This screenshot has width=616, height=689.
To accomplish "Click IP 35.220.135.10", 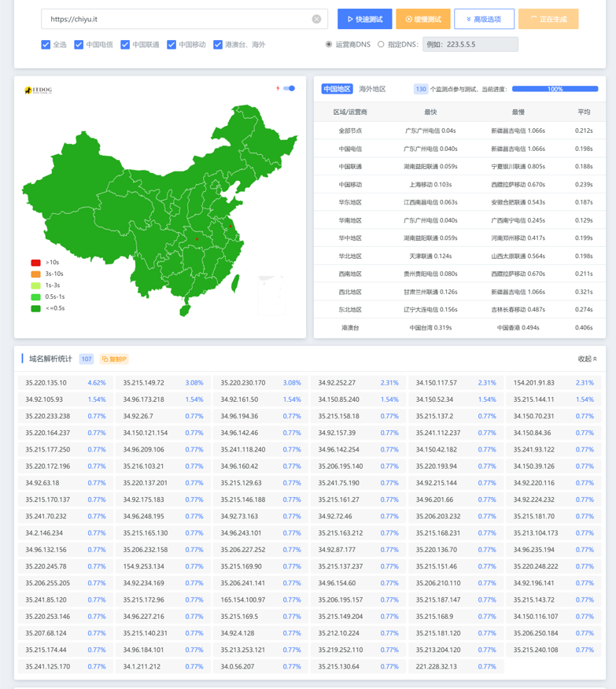I will coord(46,383).
